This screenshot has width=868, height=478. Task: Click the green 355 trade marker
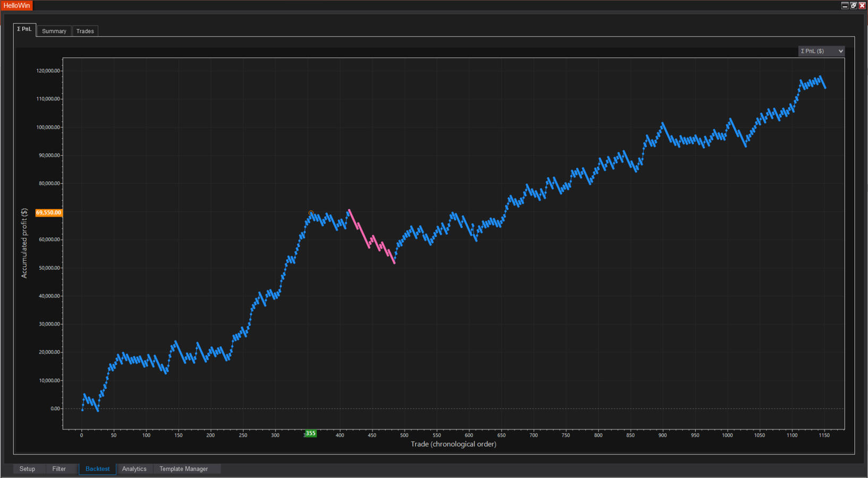(310, 433)
